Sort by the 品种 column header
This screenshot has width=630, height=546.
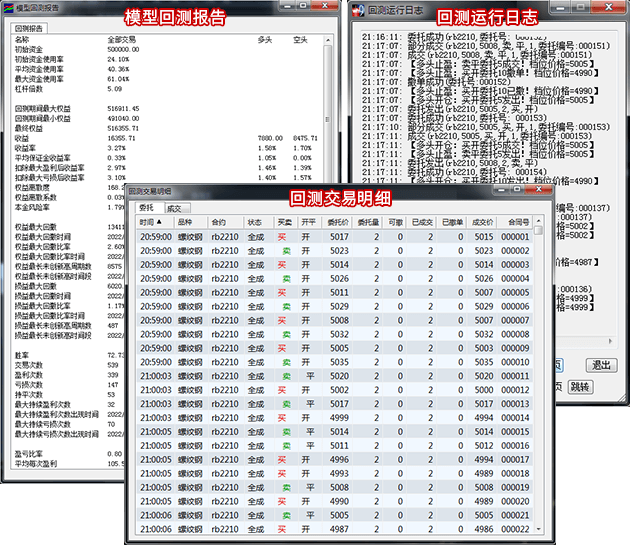[191, 222]
